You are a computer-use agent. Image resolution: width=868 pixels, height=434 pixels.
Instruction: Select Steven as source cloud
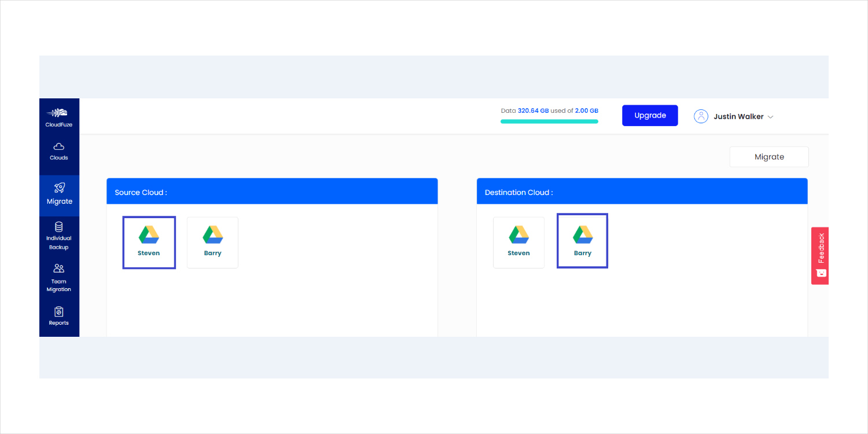click(x=149, y=242)
